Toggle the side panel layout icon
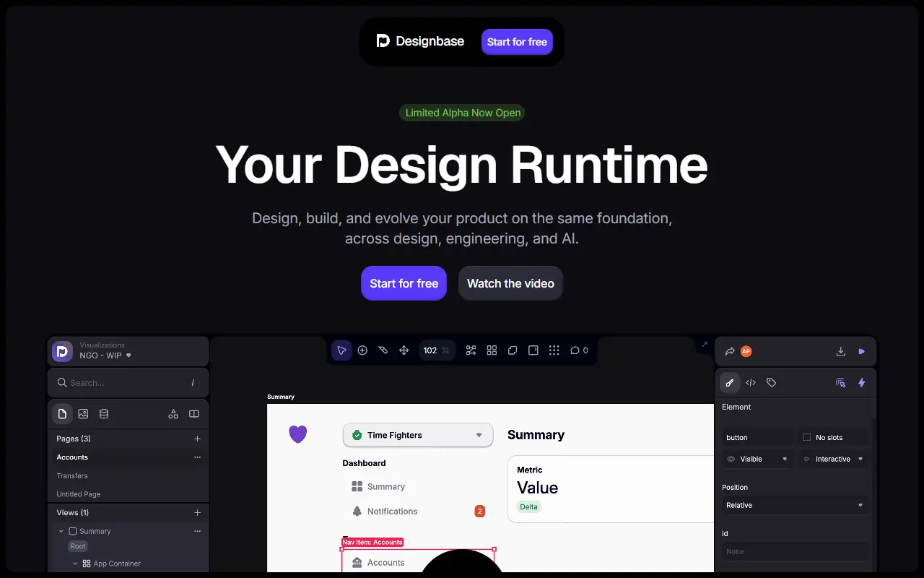This screenshot has width=924, height=578. point(533,350)
